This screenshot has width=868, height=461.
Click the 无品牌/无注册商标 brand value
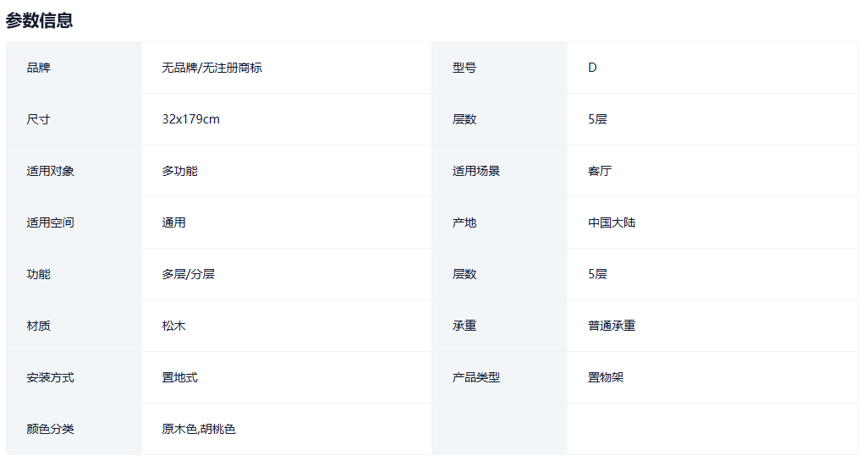click(212, 68)
